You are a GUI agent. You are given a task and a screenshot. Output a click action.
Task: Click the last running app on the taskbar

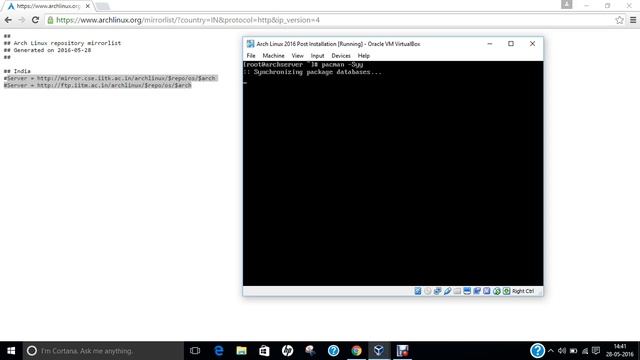click(x=402, y=351)
